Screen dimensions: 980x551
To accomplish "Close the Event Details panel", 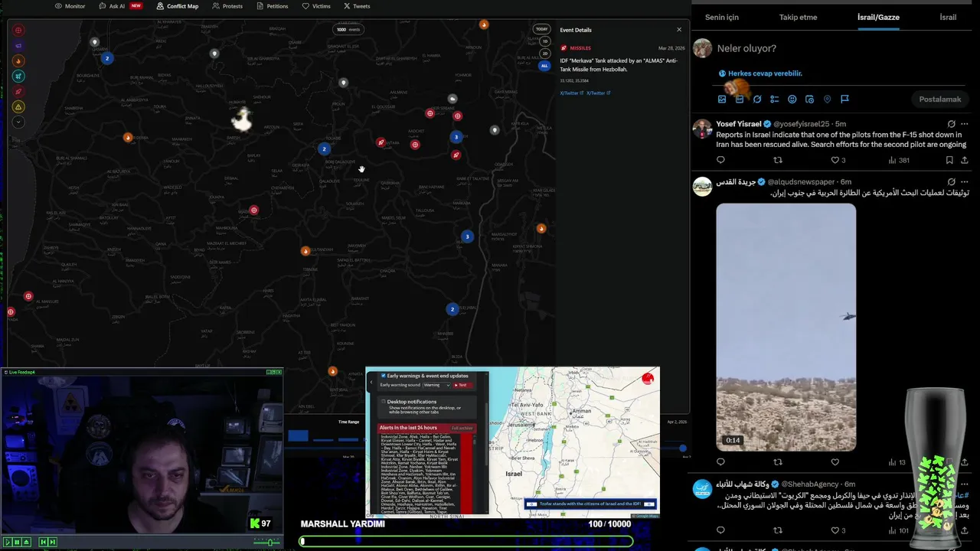I will pos(679,30).
